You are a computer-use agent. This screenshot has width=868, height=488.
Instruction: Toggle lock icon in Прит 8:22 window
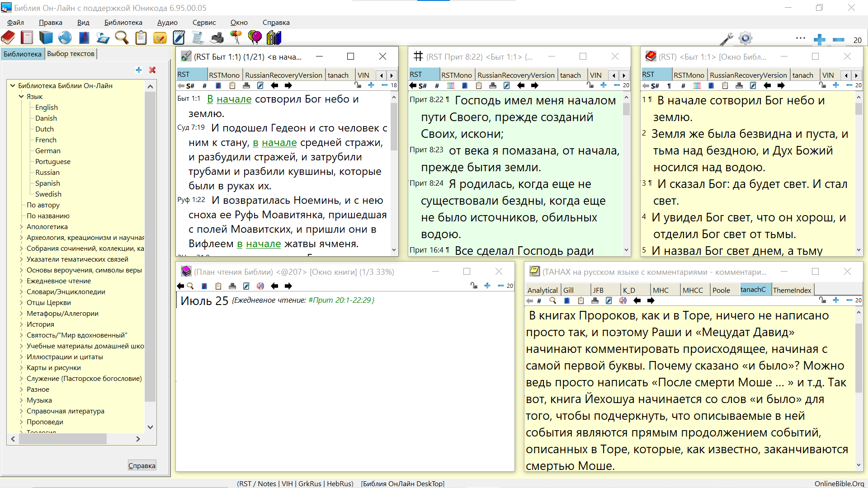point(590,85)
